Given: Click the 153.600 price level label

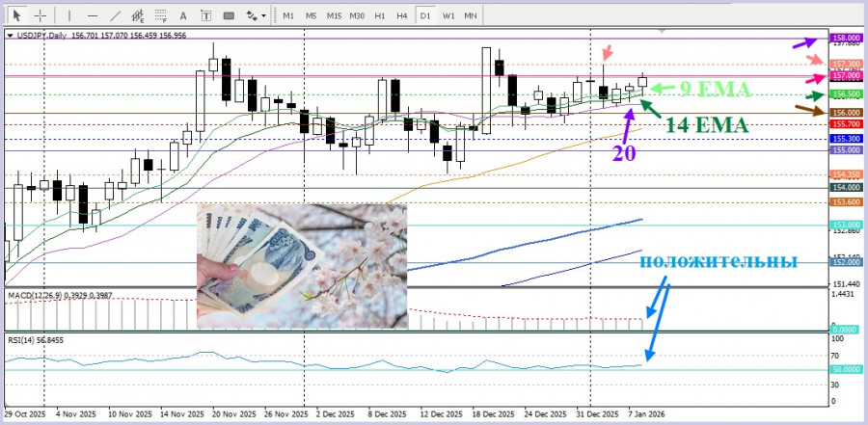Looking at the screenshot, I should tap(847, 202).
